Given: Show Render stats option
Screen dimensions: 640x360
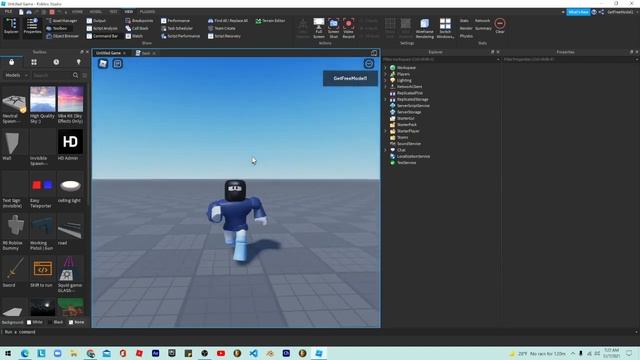Looking at the screenshot, I should 466,28.
